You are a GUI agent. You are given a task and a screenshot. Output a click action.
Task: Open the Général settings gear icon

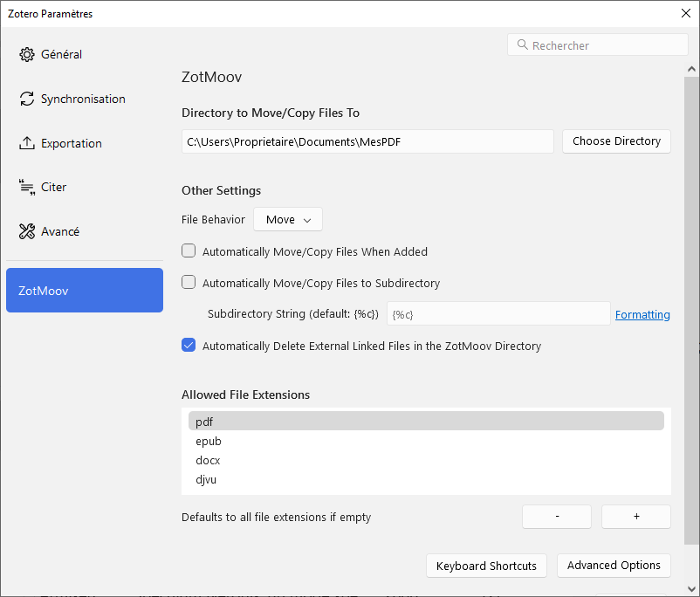(x=27, y=54)
